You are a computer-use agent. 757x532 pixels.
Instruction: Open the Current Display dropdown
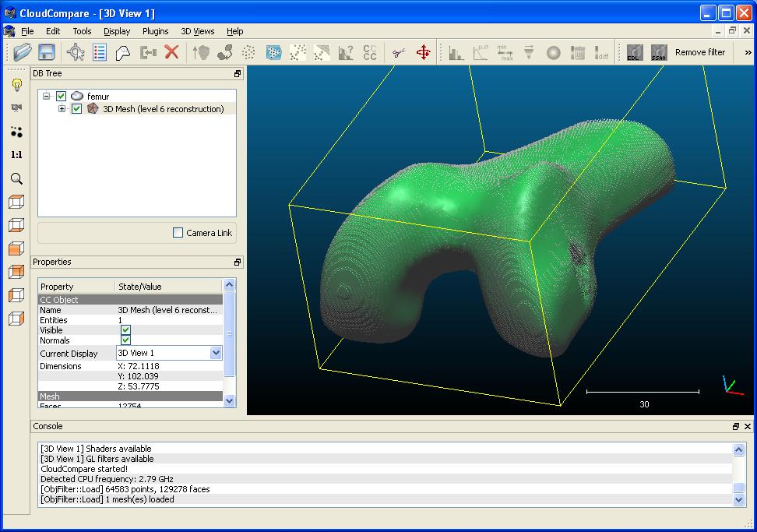pyautogui.click(x=216, y=353)
